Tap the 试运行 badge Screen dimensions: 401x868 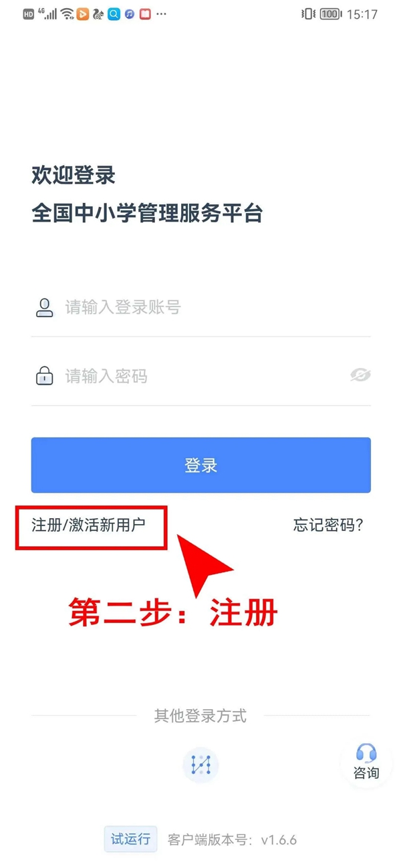(130, 839)
